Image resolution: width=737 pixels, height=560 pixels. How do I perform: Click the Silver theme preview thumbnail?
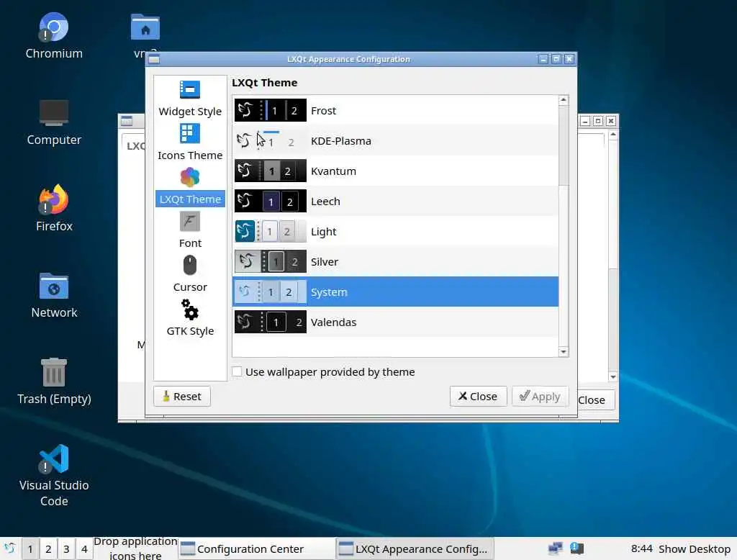271,261
